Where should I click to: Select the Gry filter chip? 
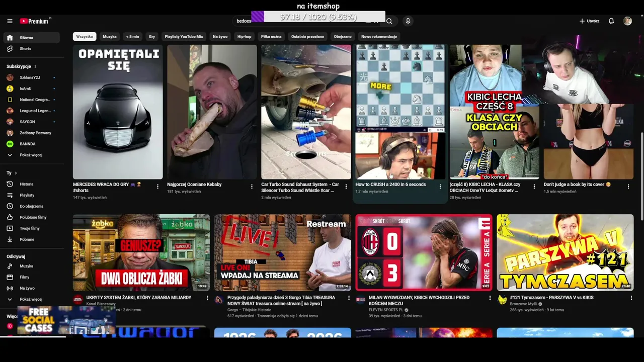(x=152, y=37)
